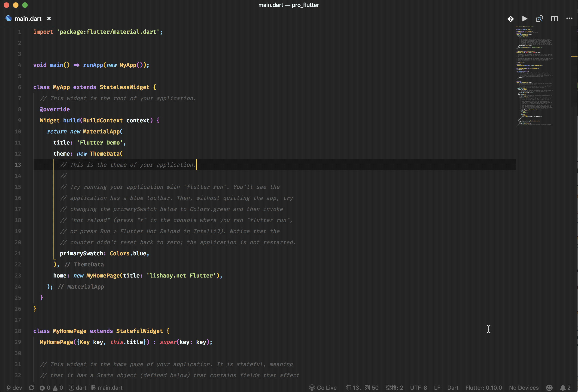The height and width of the screenshot is (392, 578).
Task: Select a device via No Devices
Action: click(x=523, y=388)
